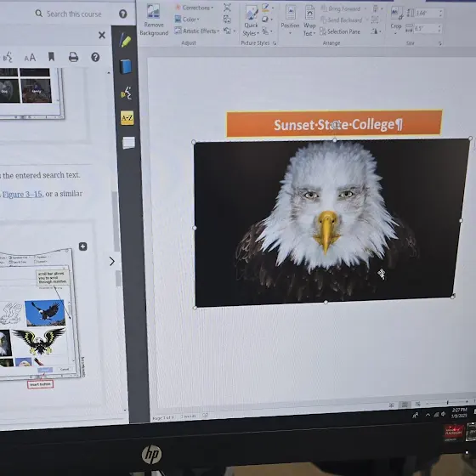Click the next page chevron arrow
476x476 pixels.
(x=112, y=262)
